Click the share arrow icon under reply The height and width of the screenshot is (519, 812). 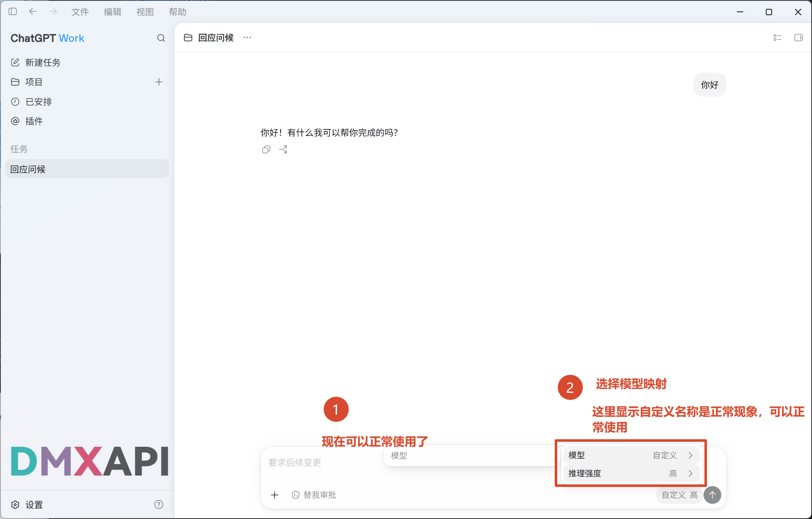283,149
